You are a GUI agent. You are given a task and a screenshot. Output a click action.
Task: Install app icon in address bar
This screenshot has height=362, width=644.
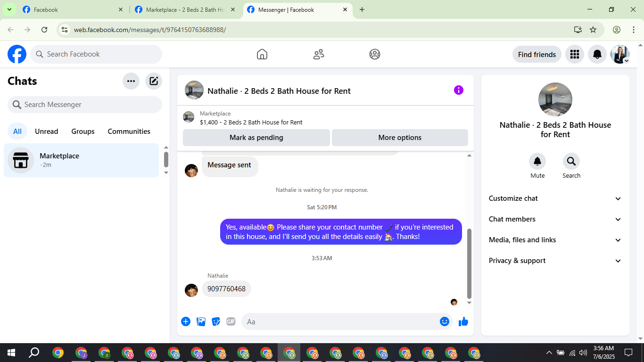point(578,30)
